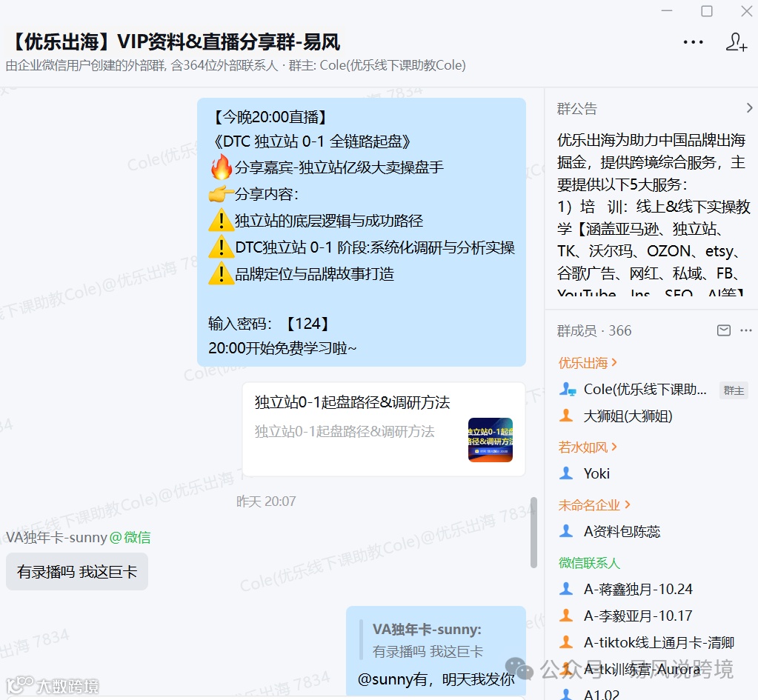Open the three-dot menu beside 群成员

746,330
